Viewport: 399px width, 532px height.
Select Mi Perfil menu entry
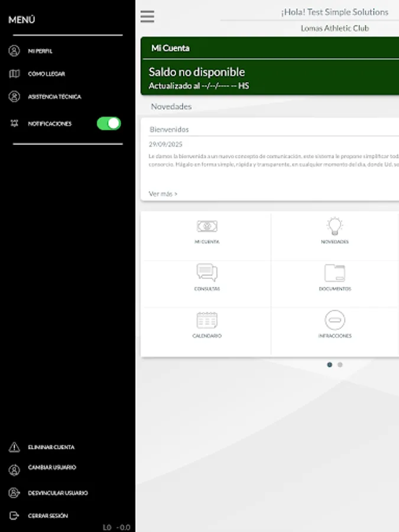coord(40,51)
